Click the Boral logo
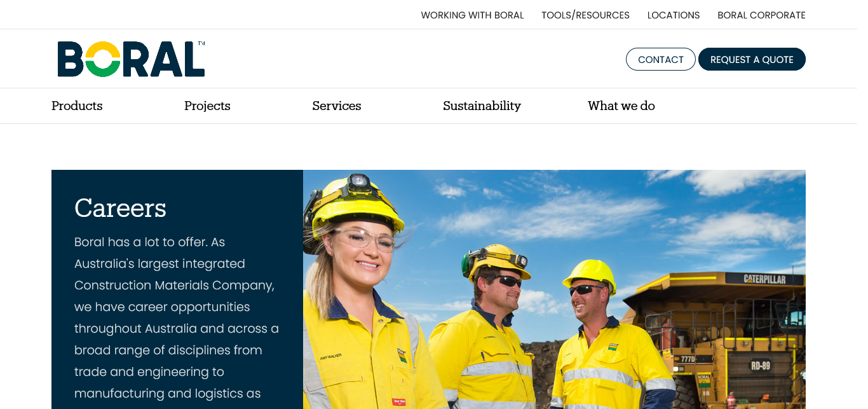868x409 pixels. point(131,59)
